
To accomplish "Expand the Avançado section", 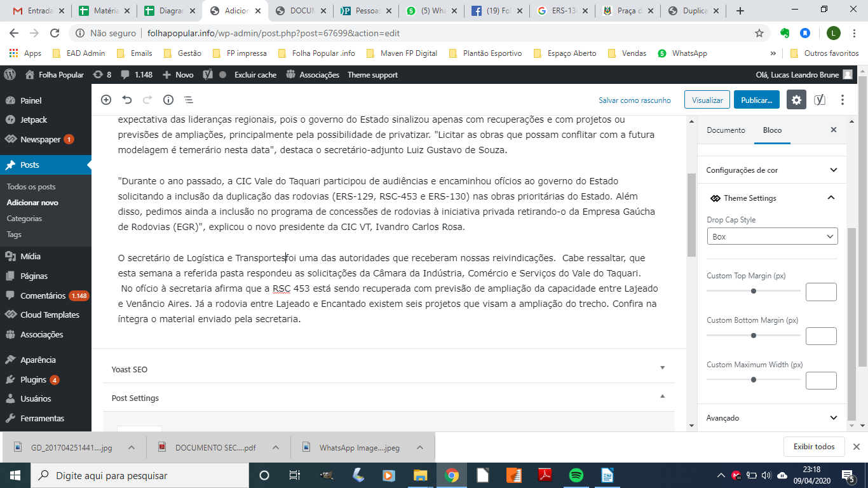I will [x=834, y=418].
